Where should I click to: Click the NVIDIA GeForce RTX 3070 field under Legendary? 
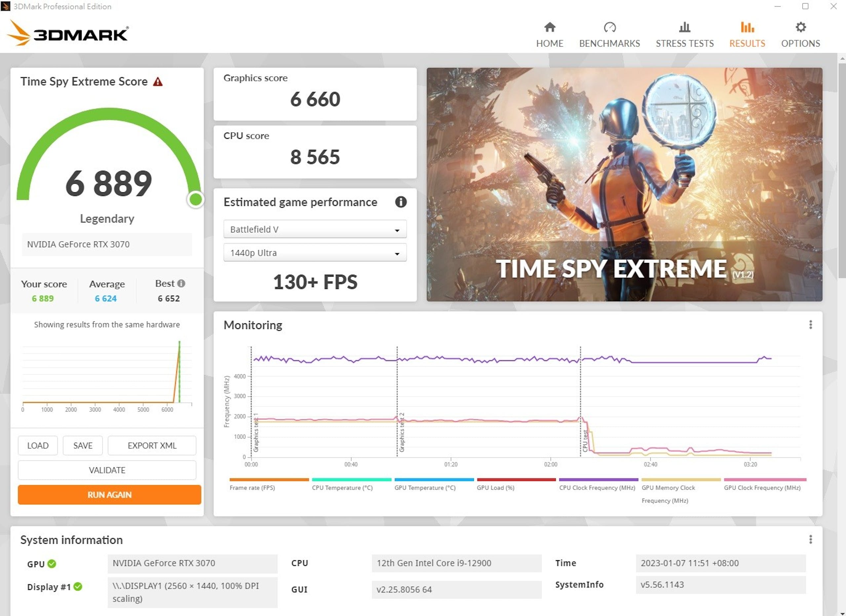click(x=107, y=245)
